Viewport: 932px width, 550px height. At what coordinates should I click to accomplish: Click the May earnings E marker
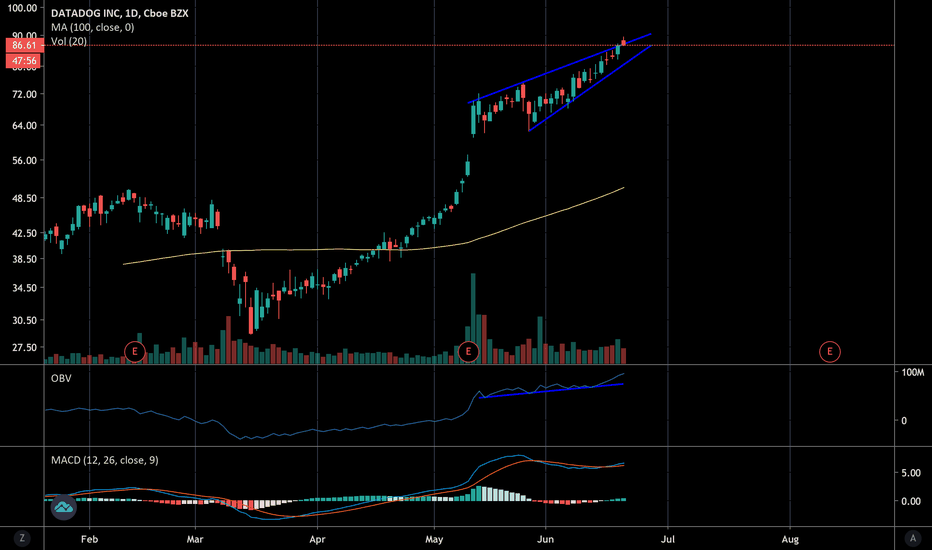(x=468, y=351)
